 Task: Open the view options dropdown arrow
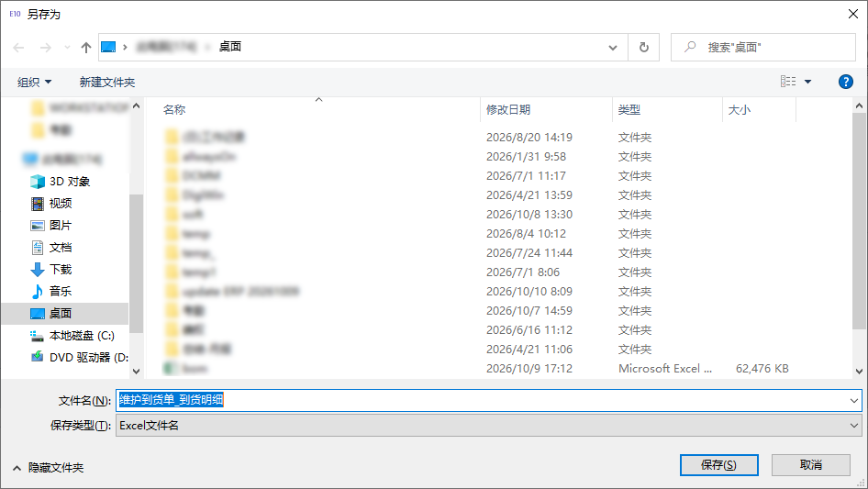[x=807, y=82]
